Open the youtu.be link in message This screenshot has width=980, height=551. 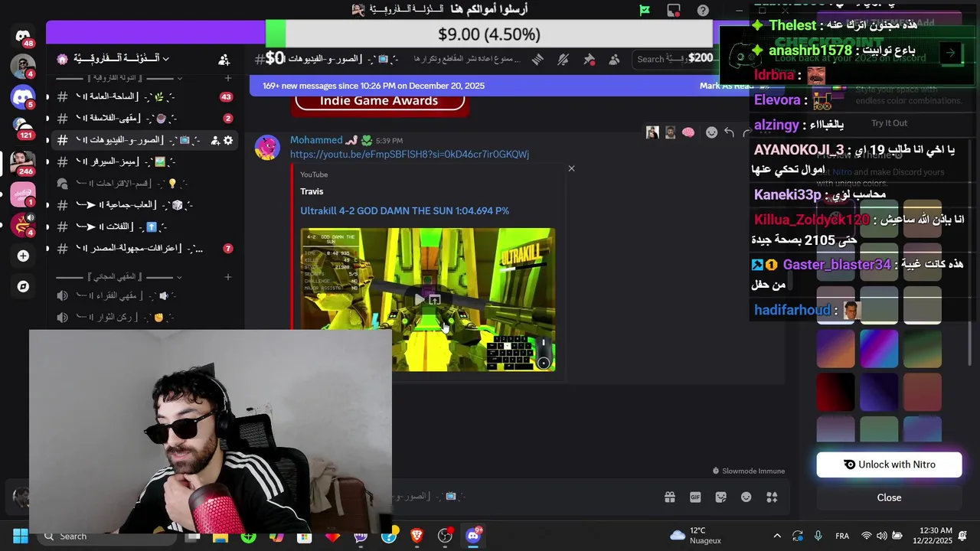pyautogui.click(x=410, y=155)
